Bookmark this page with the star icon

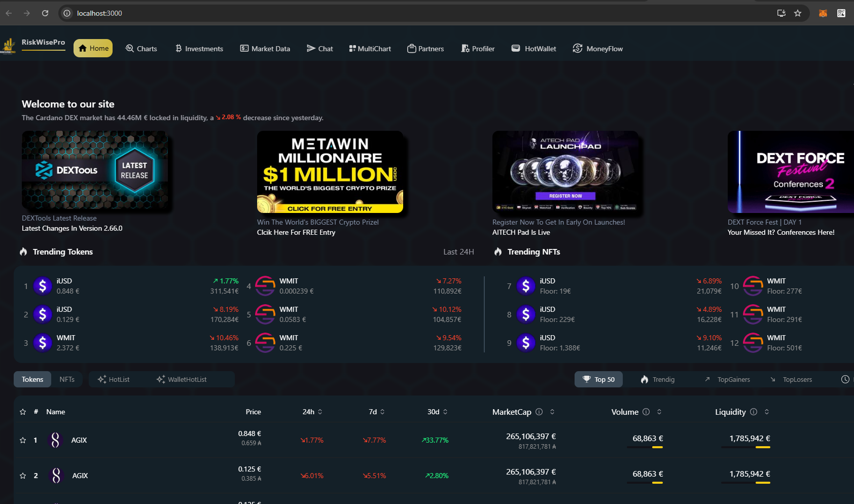(x=798, y=13)
